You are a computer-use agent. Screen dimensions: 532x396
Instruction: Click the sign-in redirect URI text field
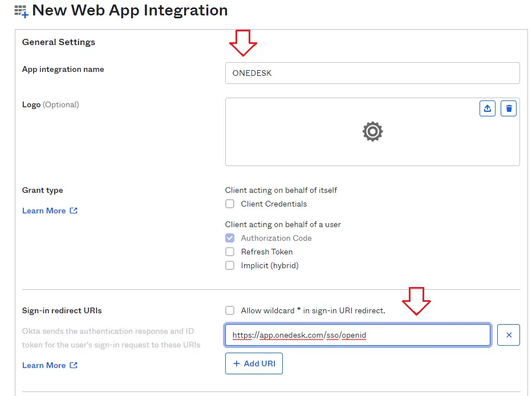[x=357, y=336]
